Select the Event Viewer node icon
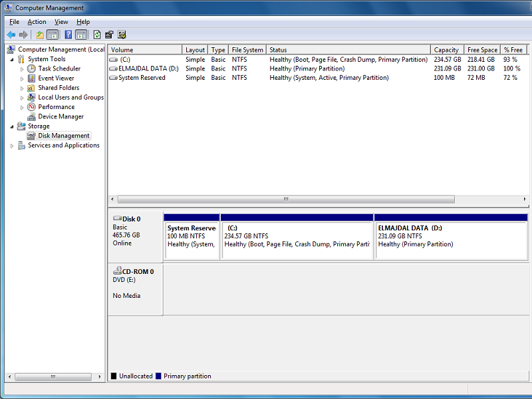The height and width of the screenshot is (399, 532). [x=31, y=78]
